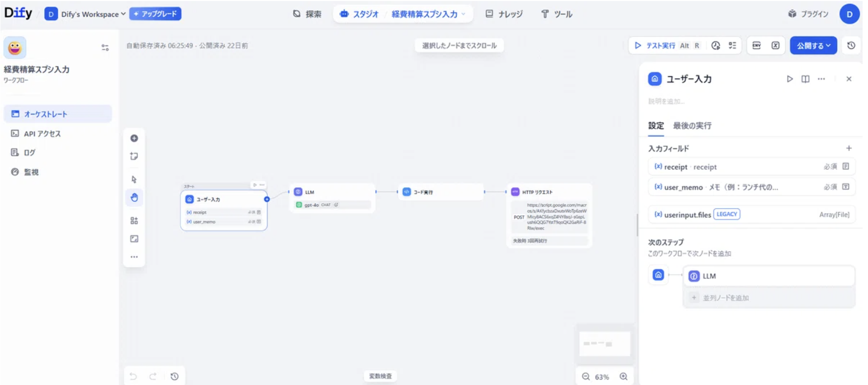Select the HTTP リクエスト node on canvas
The image size is (868, 385).
(549, 215)
